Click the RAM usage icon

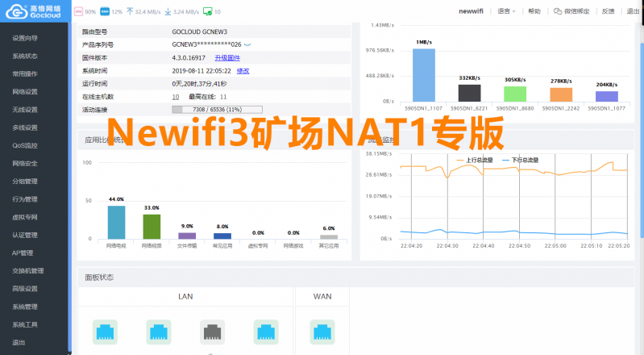pos(105,11)
